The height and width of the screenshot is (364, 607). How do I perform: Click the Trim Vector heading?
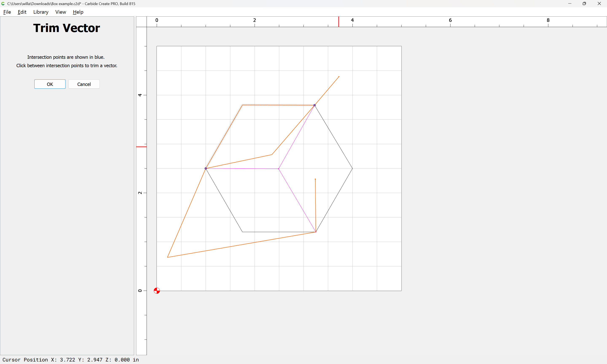pyautogui.click(x=66, y=28)
